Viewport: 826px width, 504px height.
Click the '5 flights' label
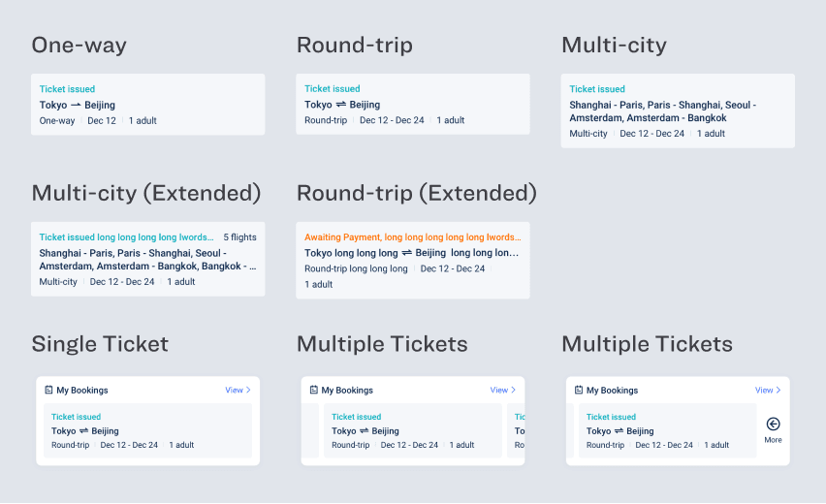(x=239, y=236)
